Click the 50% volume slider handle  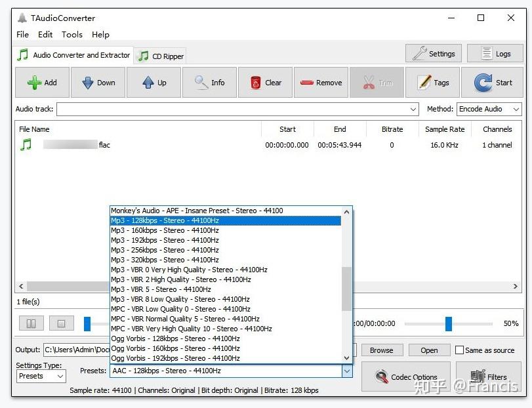[449, 324]
